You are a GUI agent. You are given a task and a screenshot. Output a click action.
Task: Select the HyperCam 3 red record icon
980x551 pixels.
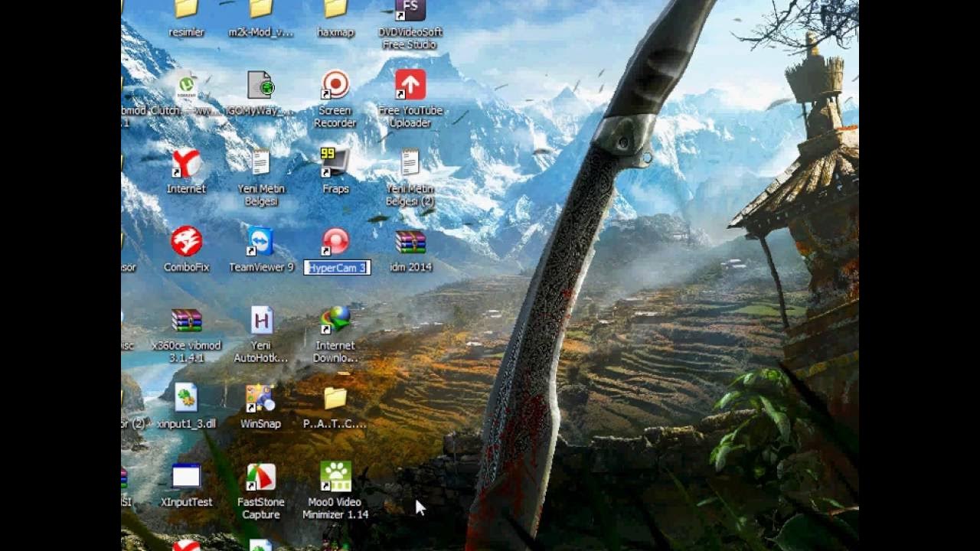coord(335,242)
